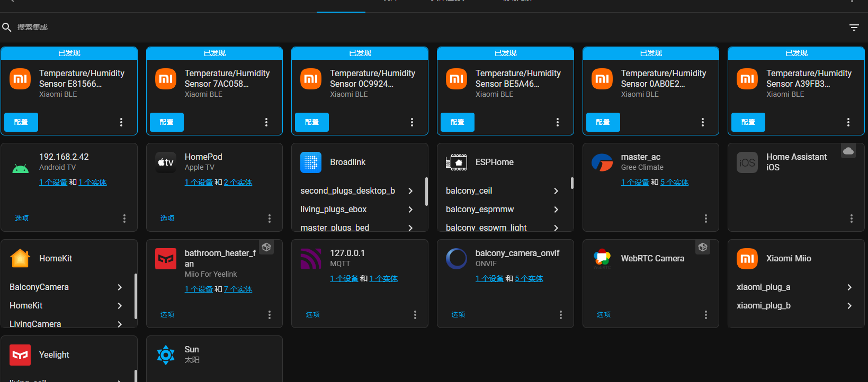Viewport: 868px width, 382px height.
Task: Open the 5 entities link for balcony_camera_onvif
Action: pos(529,279)
